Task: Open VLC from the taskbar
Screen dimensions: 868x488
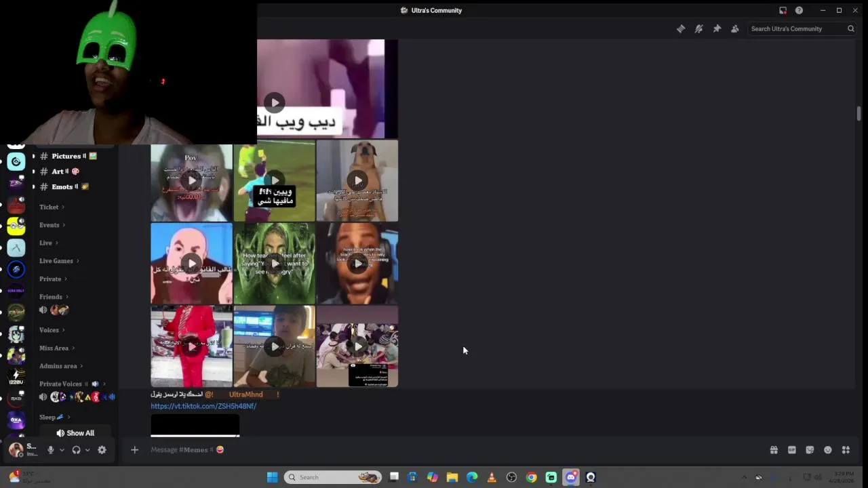Action: [492, 477]
